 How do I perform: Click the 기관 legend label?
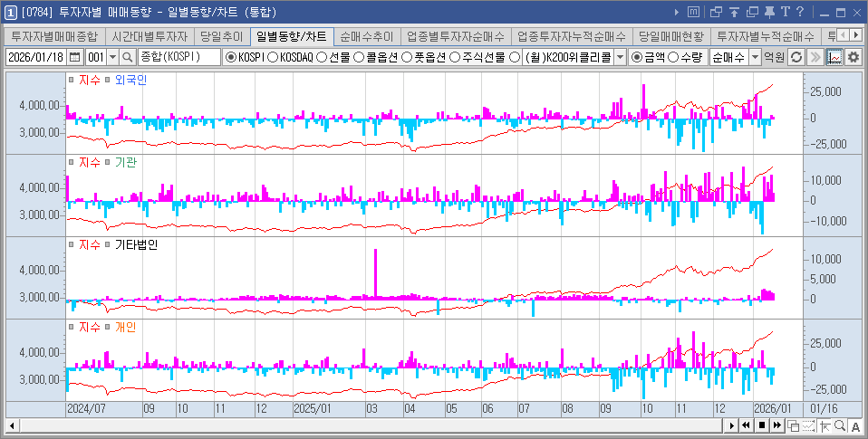(126, 163)
